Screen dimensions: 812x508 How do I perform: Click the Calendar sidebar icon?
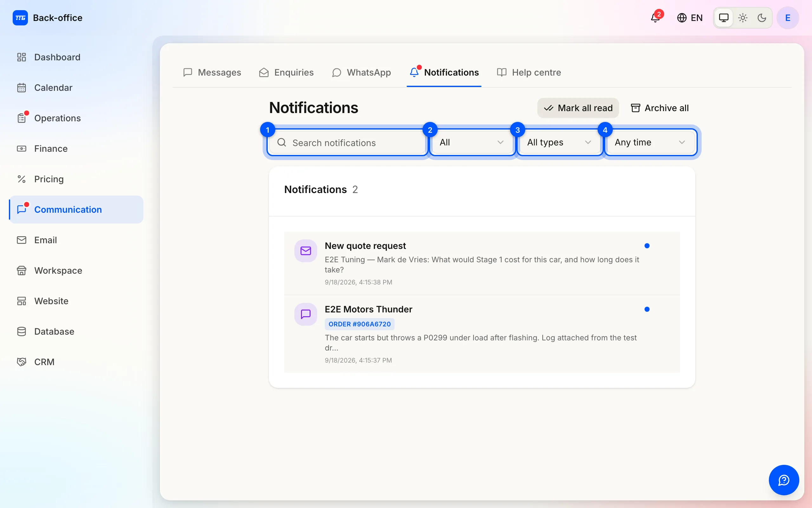22,88
